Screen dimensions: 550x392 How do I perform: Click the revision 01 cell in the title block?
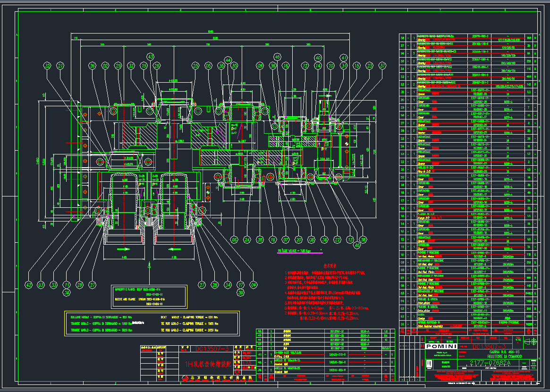click(x=533, y=363)
